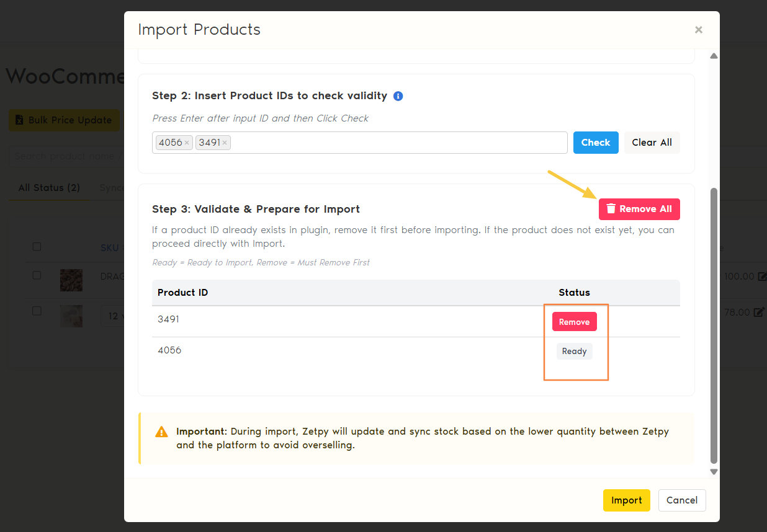Click the dialog's vertical scrollbar thumb
The height and width of the screenshot is (532, 767).
[x=714, y=322]
